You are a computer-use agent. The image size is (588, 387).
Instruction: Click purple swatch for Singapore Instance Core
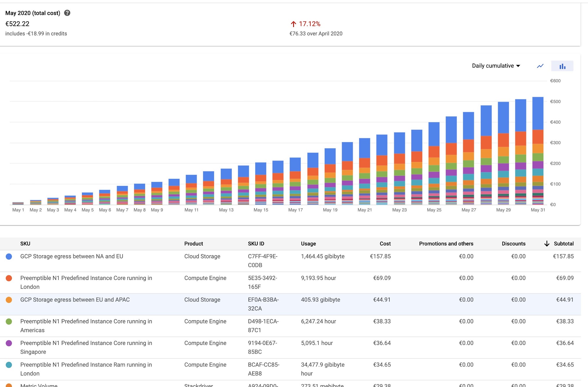pos(9,343)
